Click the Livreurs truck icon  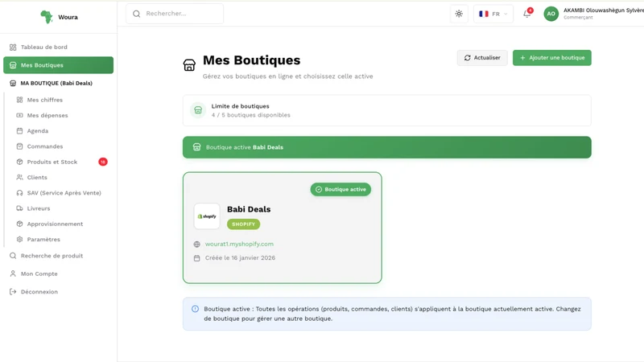tap(19, 208)
